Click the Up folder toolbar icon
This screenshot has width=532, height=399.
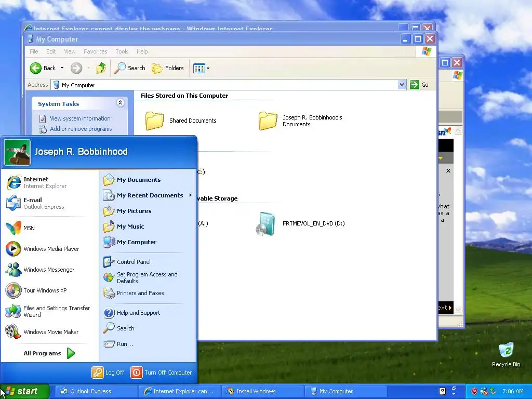(101, 68)
